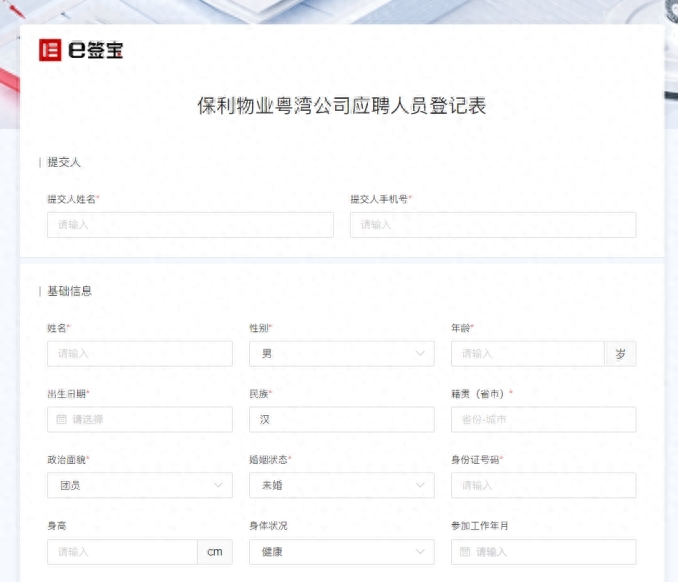This screenshot has height=582, width=678.
Task: Click the 岁 unit suffix
Action: coord(620,354)
